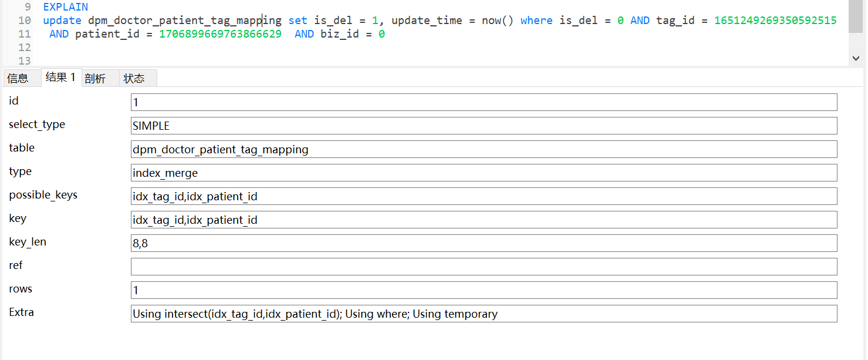The height and width of the screenshot is (360, 868).
Task: Click the select_type field showing SIMPLE
Action: (484, 126)
